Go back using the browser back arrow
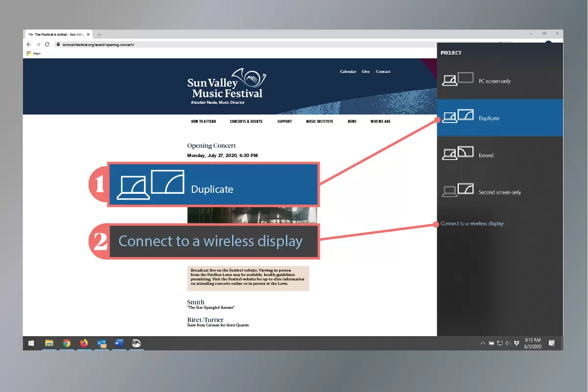The image size is (588, 392). tap(29, 44)
